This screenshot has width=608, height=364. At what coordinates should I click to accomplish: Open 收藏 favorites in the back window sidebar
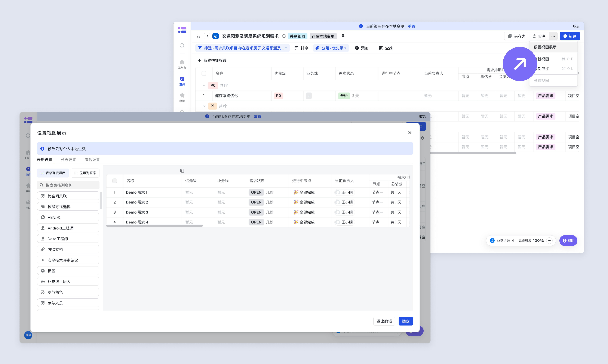(x=182, y=97)
